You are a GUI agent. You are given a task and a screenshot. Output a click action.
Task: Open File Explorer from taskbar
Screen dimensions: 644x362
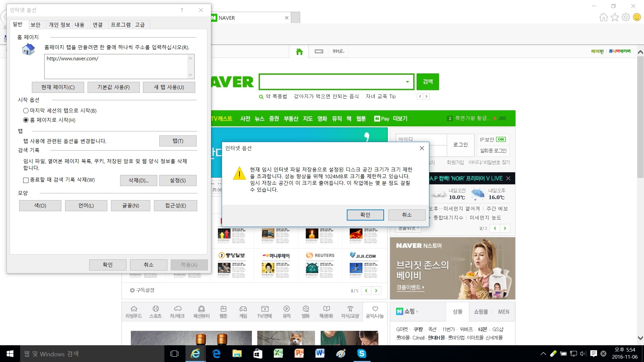(237, 354)
